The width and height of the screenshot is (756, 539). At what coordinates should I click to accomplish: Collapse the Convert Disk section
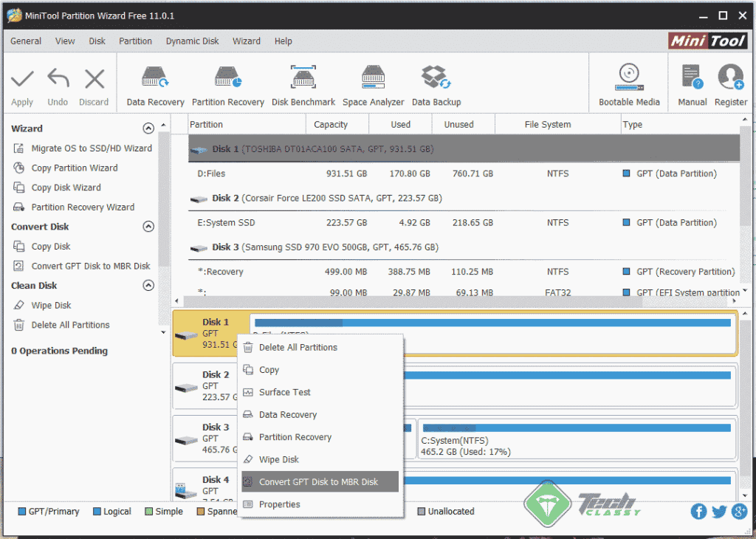click(x=147, y=227)
